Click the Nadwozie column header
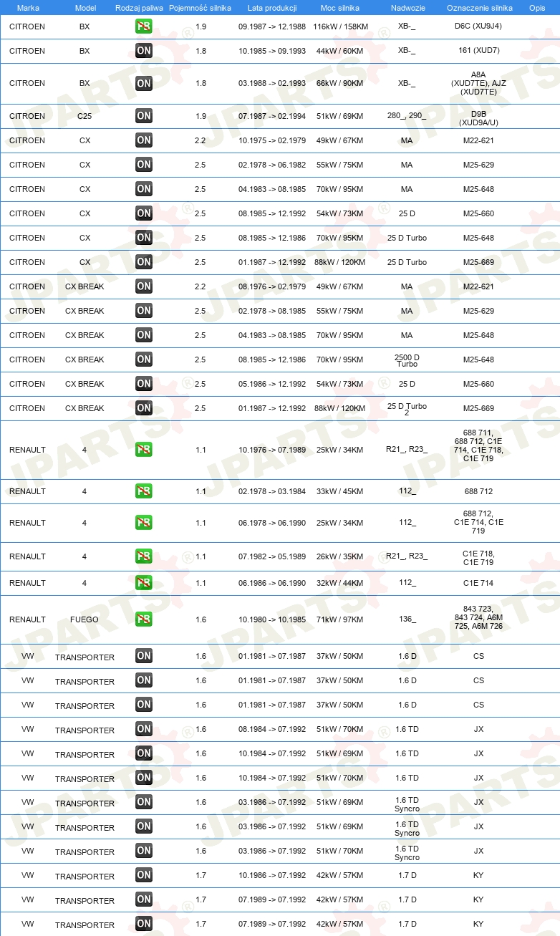This screenshot has width=560, height=936. 407,7
